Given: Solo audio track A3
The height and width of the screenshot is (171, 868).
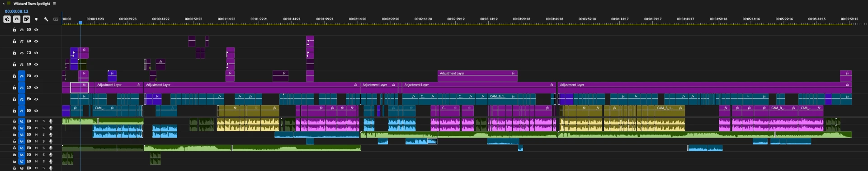Looking at the screenshot, I should 43,134.
